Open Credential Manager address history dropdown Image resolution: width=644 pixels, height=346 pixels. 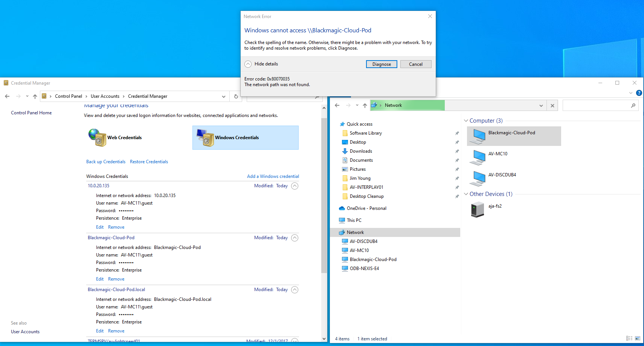[x=224, y=96]
